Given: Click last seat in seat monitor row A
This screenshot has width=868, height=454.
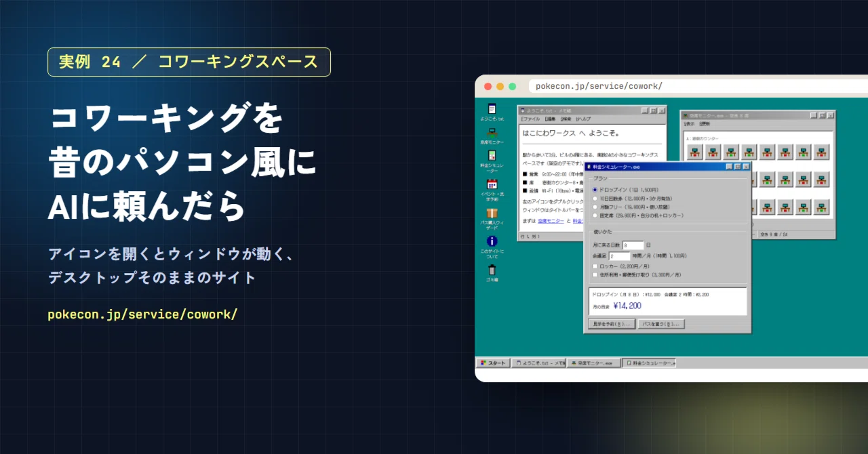Looking at the screenshot, I should click(x=822, y=152).
